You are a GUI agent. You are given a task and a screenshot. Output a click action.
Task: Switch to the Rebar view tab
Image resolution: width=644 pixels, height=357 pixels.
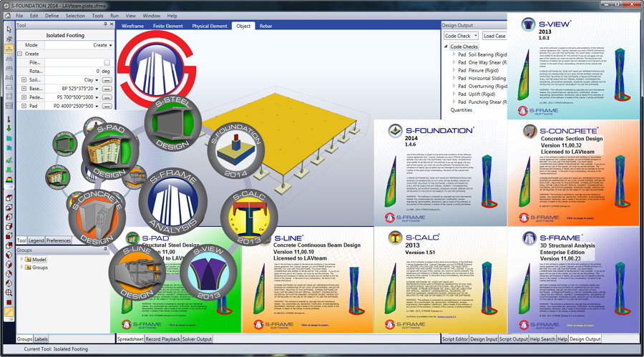(265, 26)
